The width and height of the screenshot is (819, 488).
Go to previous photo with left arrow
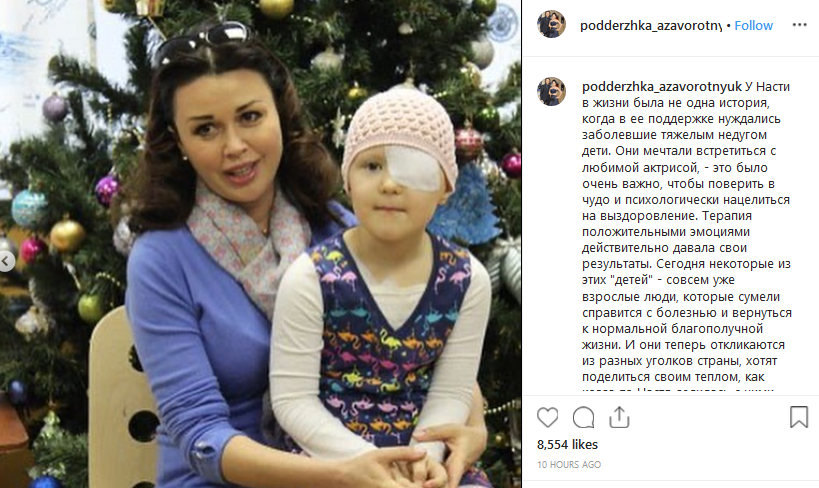pyautogui.click(x=6, y=261)
